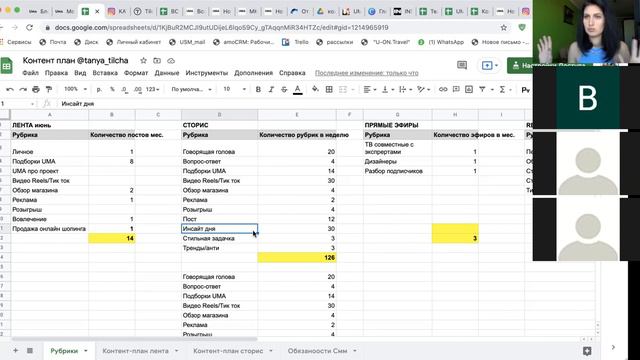Open text rotation dropdown

423,89
